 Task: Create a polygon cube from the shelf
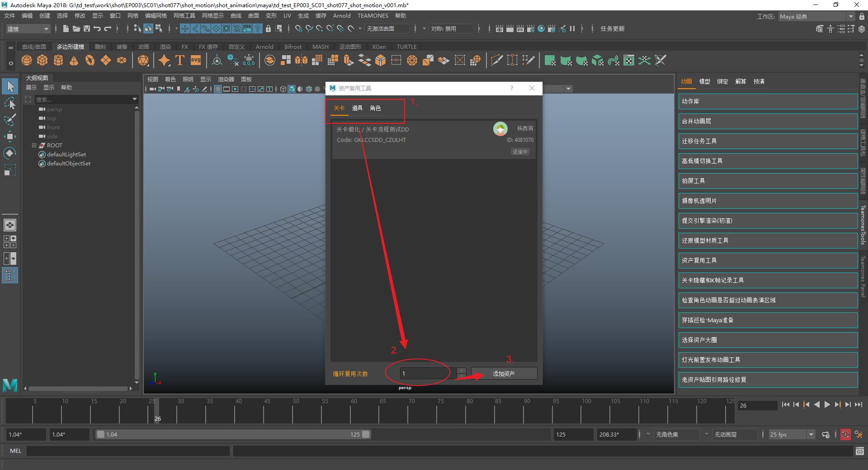pyautogui.click(x=42, y=60)
